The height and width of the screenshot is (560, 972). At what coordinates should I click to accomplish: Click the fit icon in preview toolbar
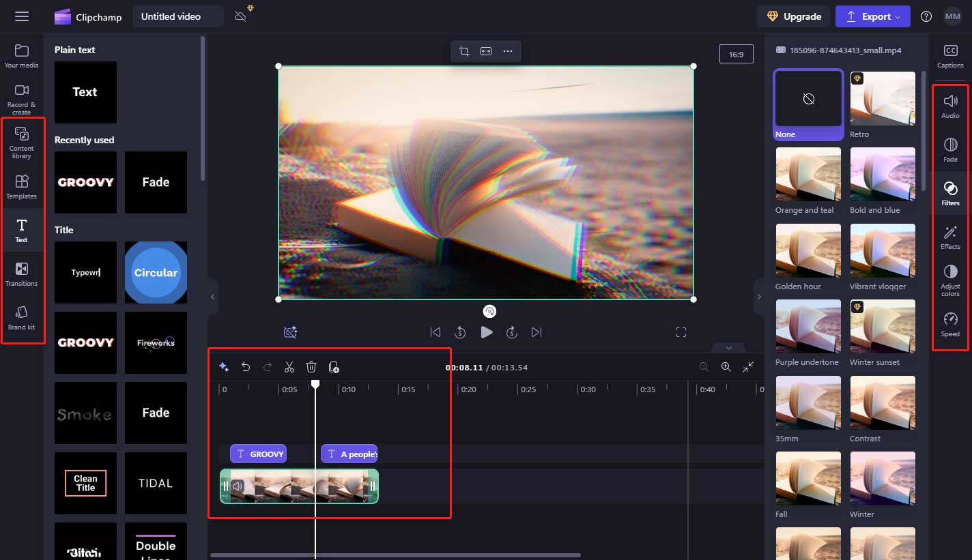pyautogui.click(x=486, y=51)
